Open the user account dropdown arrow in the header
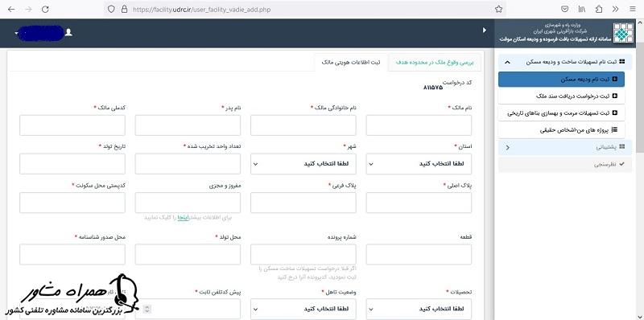The height and width of the screenshot is (320, 644). pos(16,33)
